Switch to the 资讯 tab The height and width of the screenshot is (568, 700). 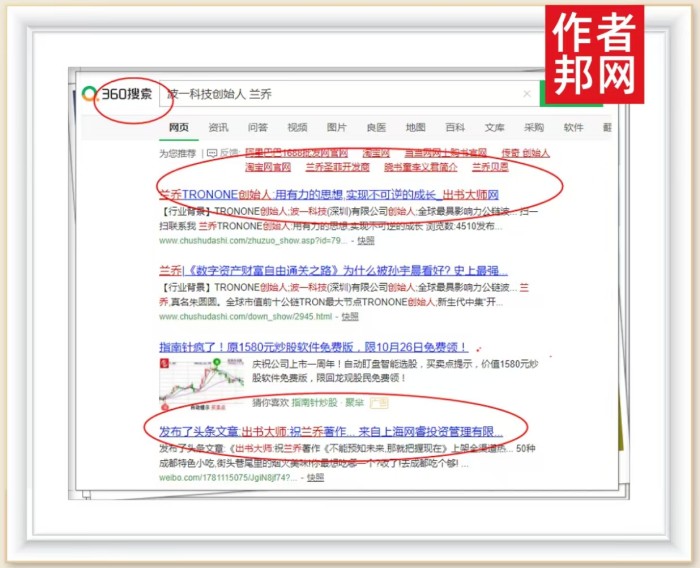click(x=218, y=128)
